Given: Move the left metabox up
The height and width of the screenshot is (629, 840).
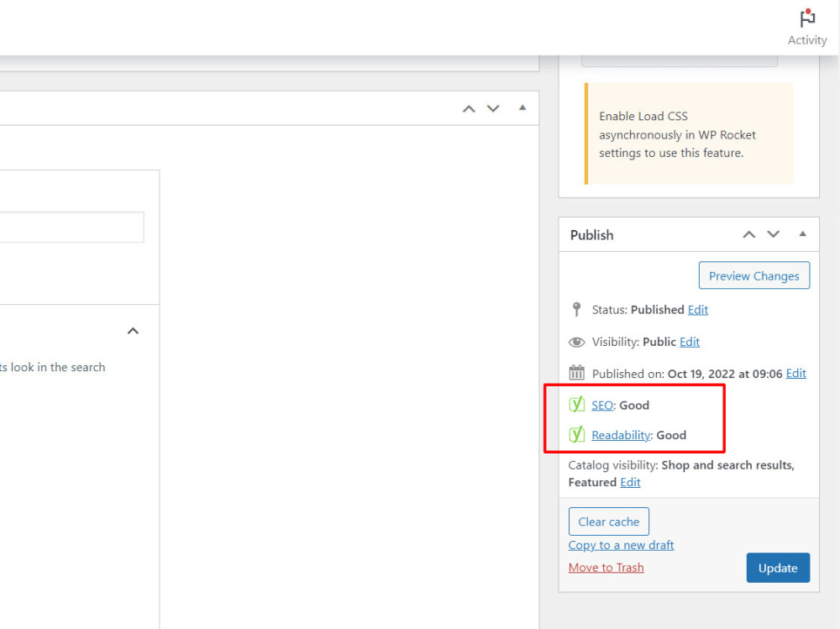Looking at the screenshot, I should pyautogui.click(x=469, y=109).
